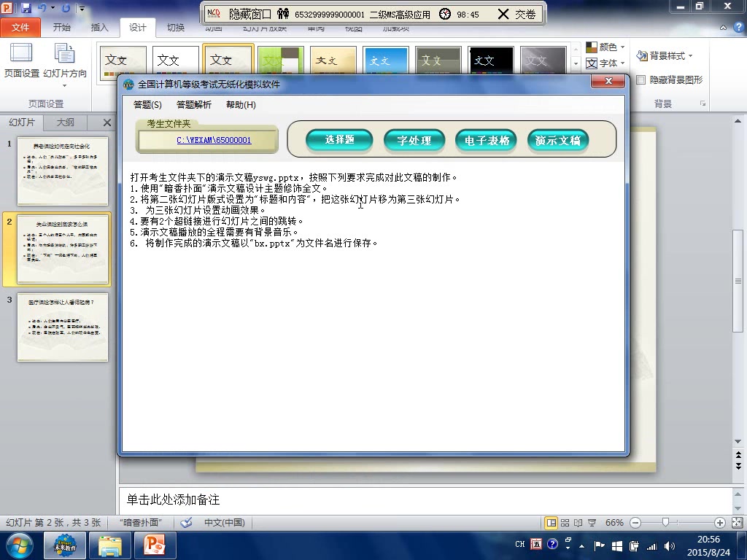Start slideshow from the status bar icon

[x=592, y=522]
